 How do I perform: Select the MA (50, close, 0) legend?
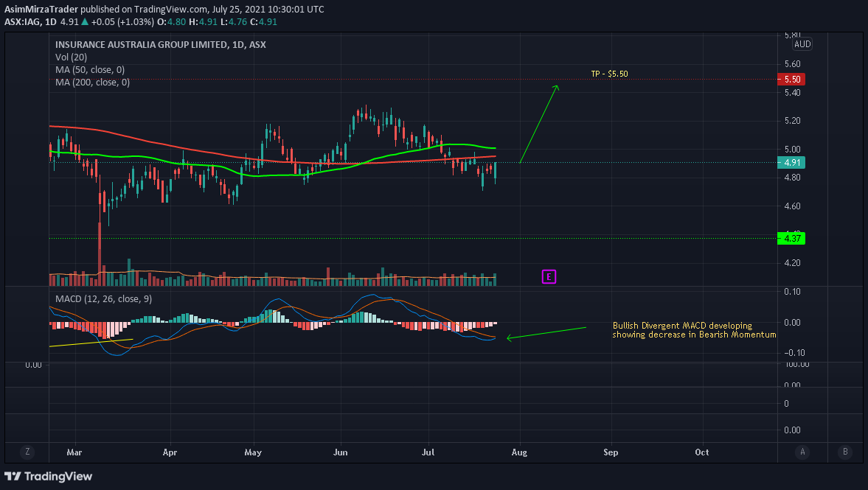(90, 70)
